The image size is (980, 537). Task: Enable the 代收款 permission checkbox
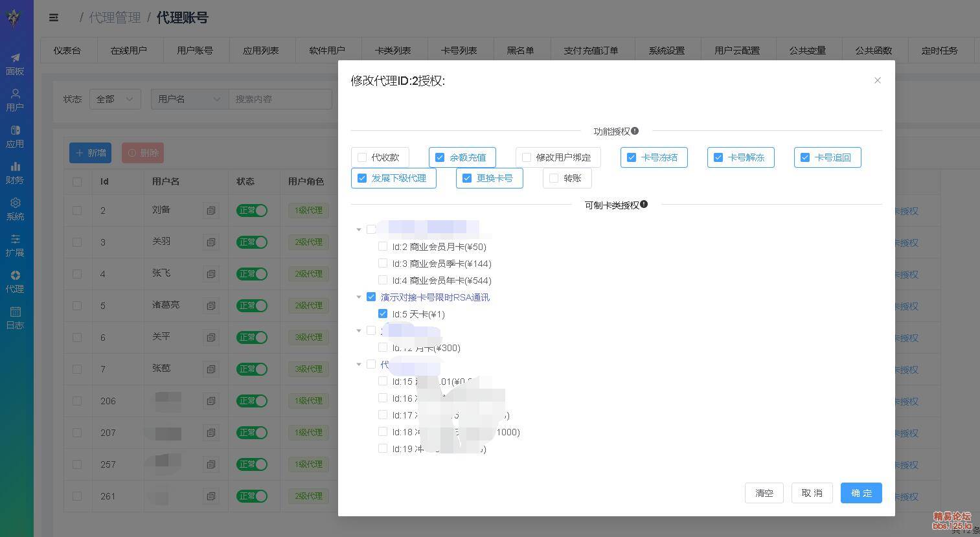click(x=362, y=157)
